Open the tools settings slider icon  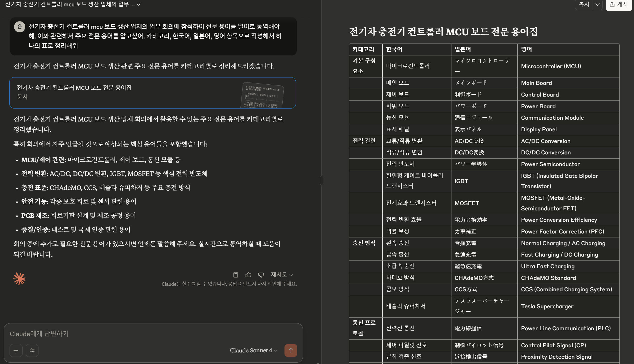32,350
